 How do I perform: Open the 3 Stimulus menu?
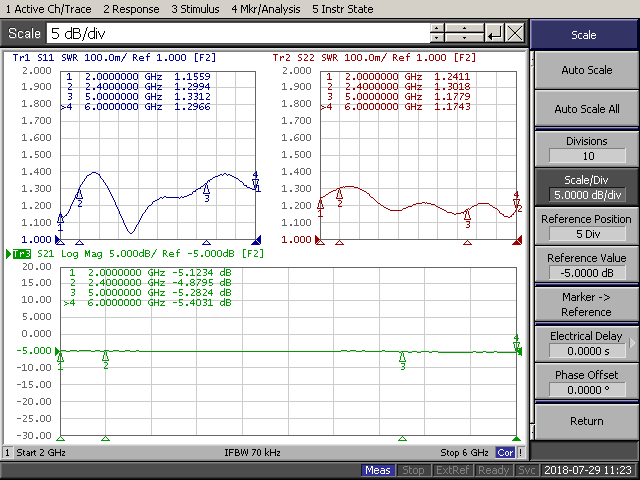tap(195, 9)
